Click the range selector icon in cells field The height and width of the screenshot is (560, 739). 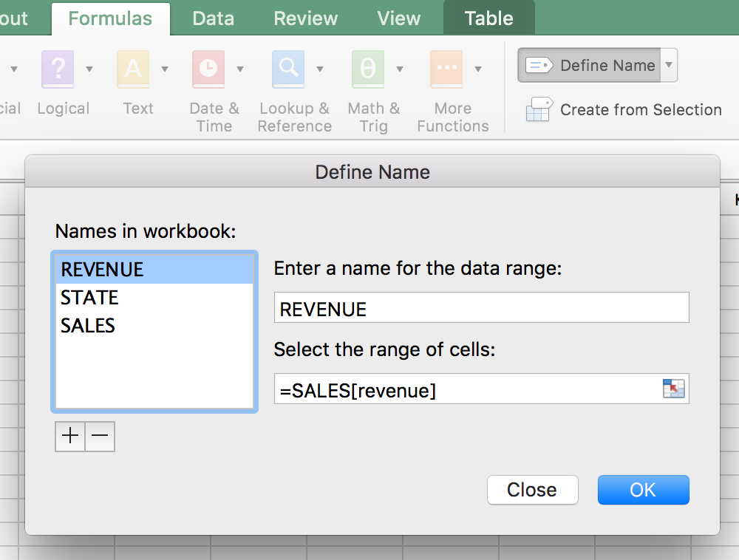coord(673,389)
